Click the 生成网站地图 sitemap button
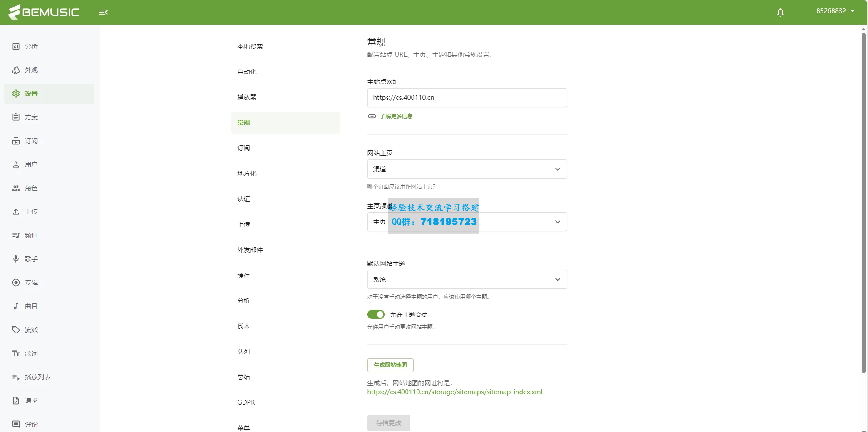The image size is (868, 432). pyautogui.click(x=390, y=365)
